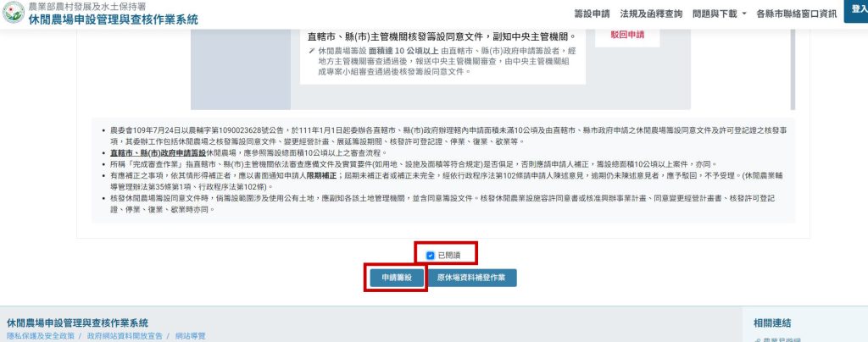Click the 申請籌設 button

tap(397, 278)
